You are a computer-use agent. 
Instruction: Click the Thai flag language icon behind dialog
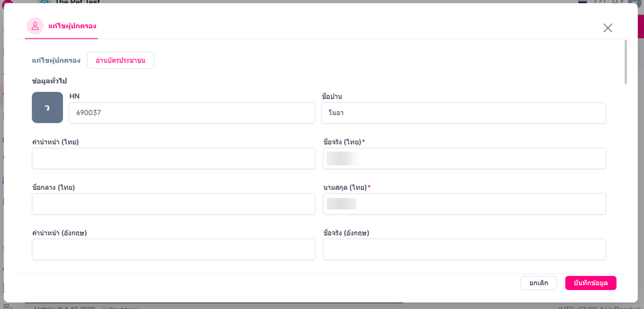[x=582, y=1]
